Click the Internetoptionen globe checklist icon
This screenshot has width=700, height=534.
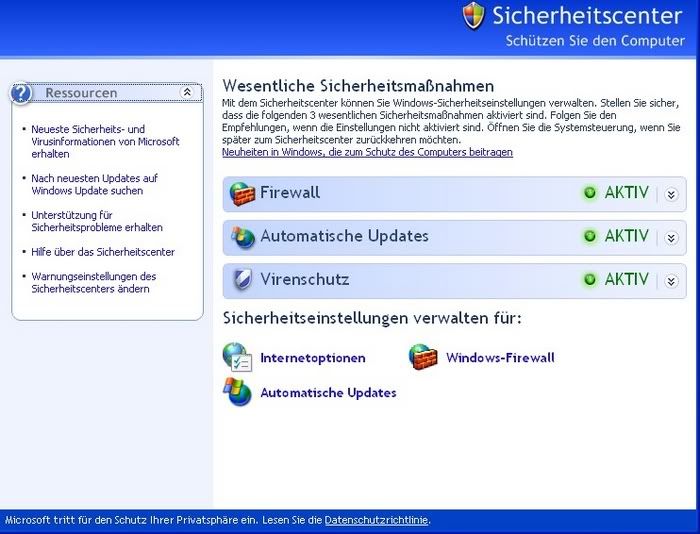coord(237,357)
